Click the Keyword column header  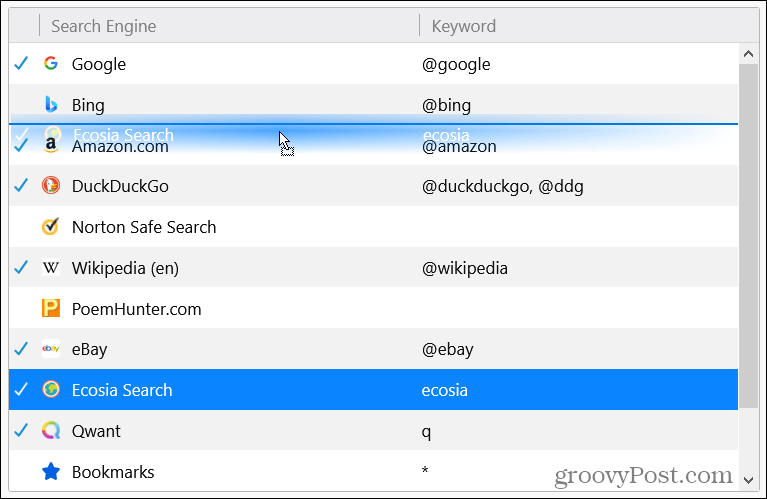point(464,26)
